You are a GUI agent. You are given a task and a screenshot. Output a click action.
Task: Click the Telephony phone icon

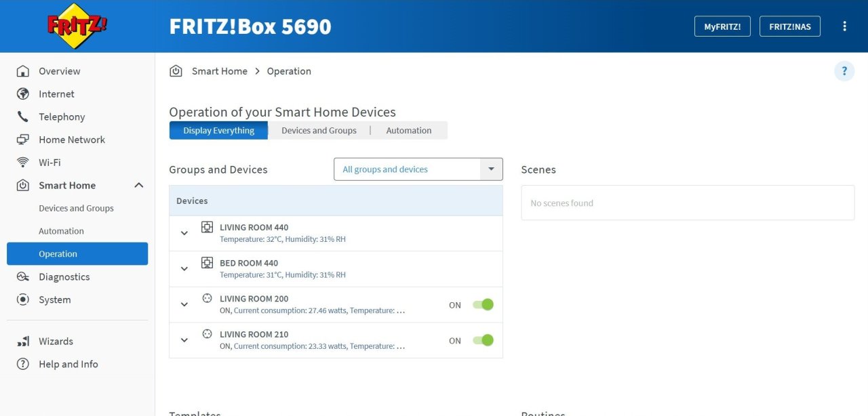click(x=23, y=117)
